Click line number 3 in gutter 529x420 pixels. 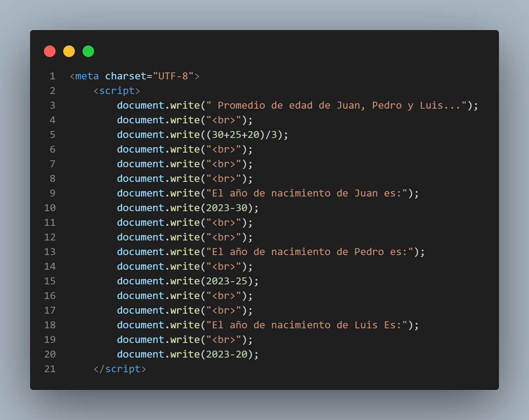[x=52, y=106]
